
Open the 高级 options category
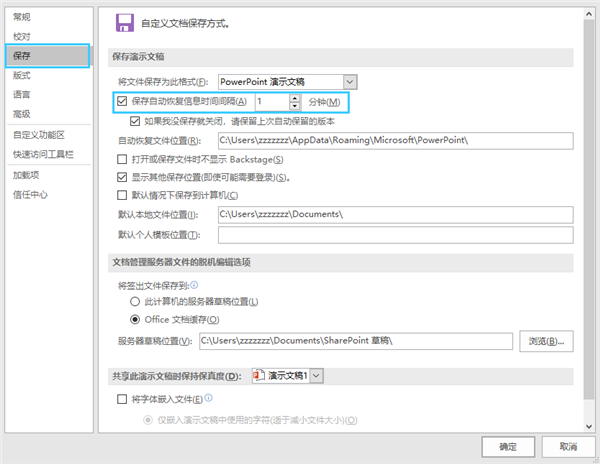point(22,114)
